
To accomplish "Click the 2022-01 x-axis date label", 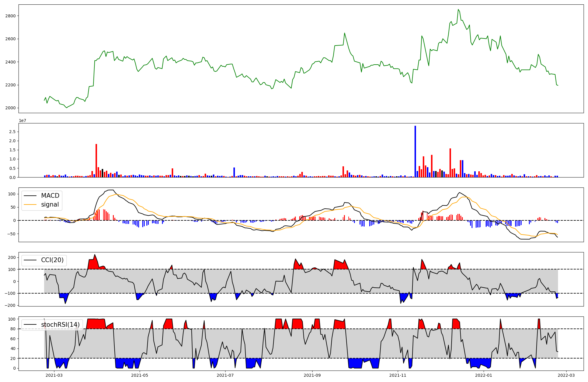I will click(483, 375).
